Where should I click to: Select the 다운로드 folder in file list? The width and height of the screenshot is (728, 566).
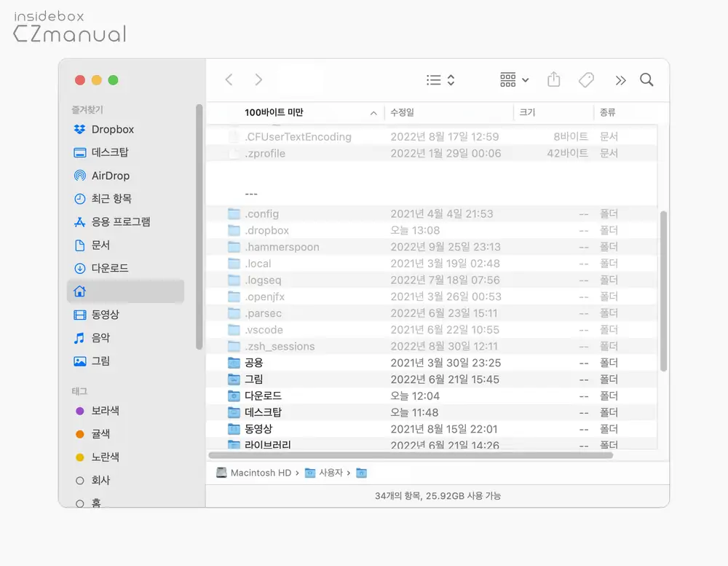click(x=263, y=396)
